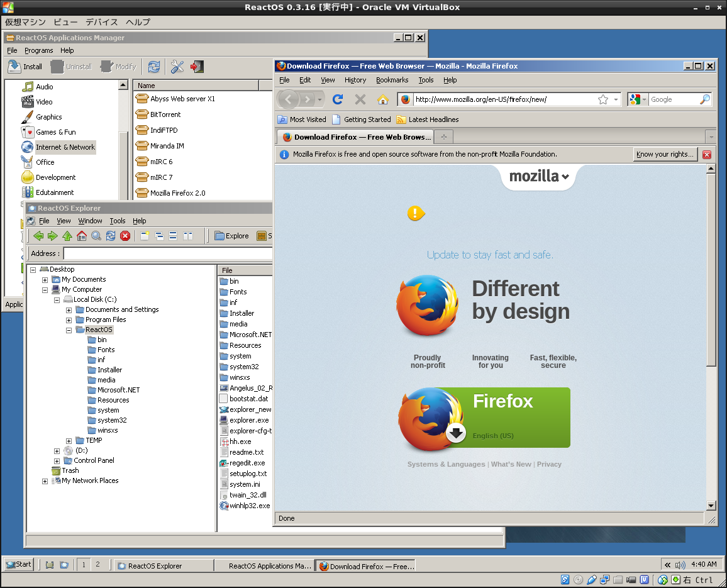Open the list all tabs dropdown
The width and height of the screenshot is (727, 588).
pos(711,137)
